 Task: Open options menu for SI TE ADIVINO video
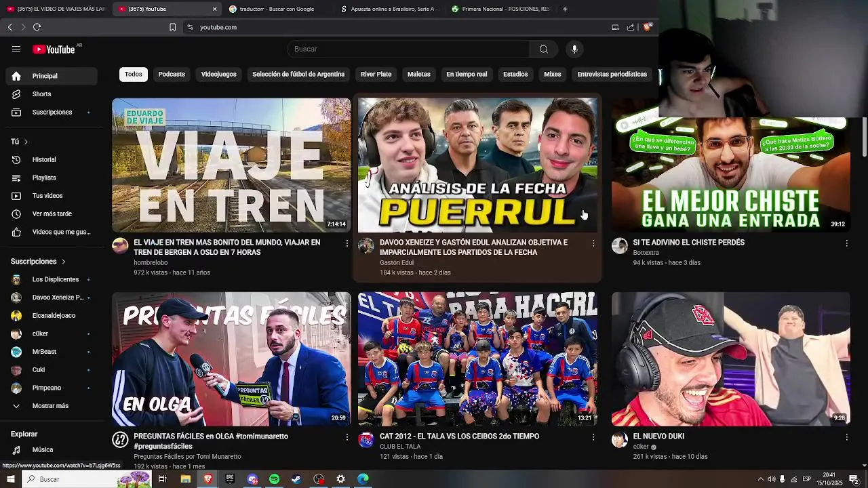pyautogui.click(x=846, y=243)
